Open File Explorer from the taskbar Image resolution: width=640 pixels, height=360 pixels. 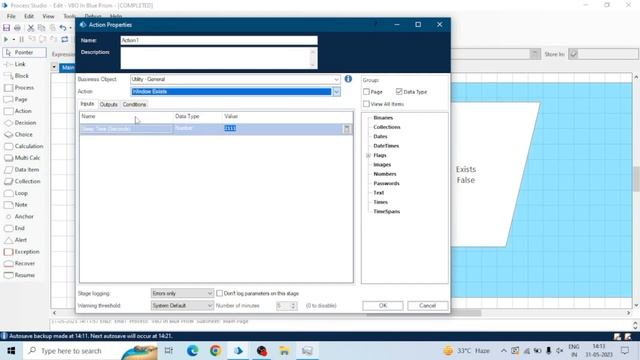[284, 351]
